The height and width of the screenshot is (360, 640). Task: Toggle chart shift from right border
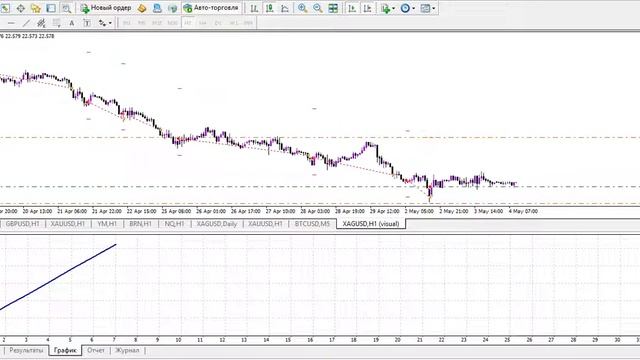367,8
